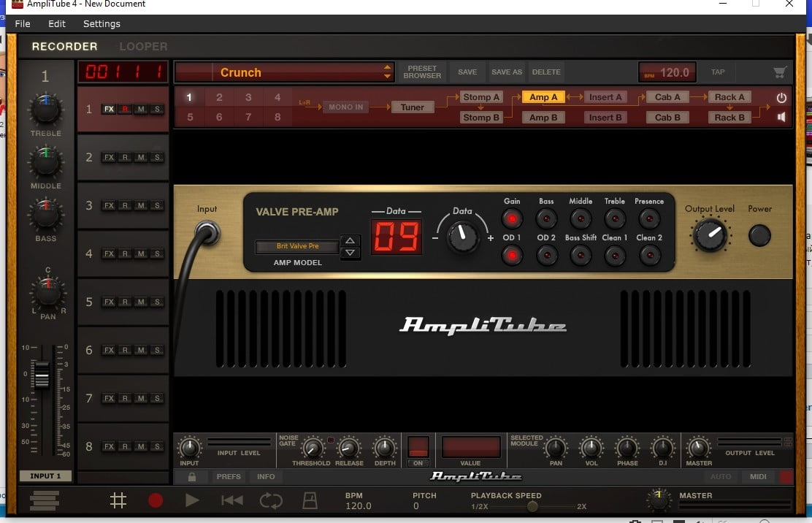Toggle the signal chain power icon
This screenshot has height=523, width=812.
coord(781,97)
